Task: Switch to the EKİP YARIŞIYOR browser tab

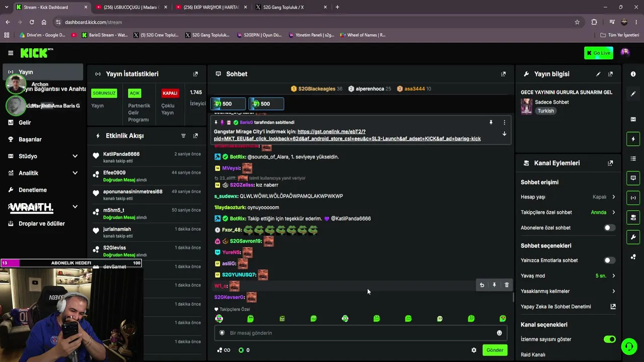Action: pyautogui.click(x=211, y=7)
